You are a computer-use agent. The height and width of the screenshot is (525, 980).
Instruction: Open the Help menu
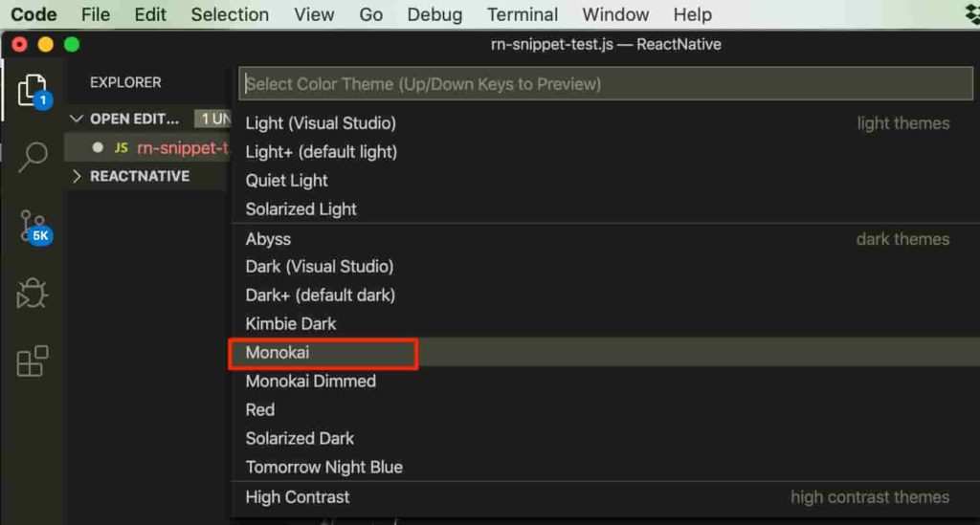pyautogui.click(x=693, y=14)
